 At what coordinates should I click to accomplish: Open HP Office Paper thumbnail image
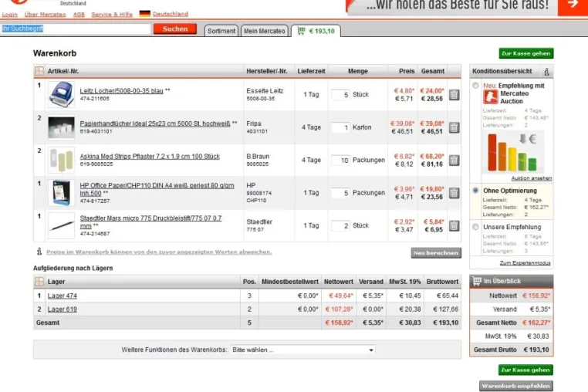tap(61, 193)
